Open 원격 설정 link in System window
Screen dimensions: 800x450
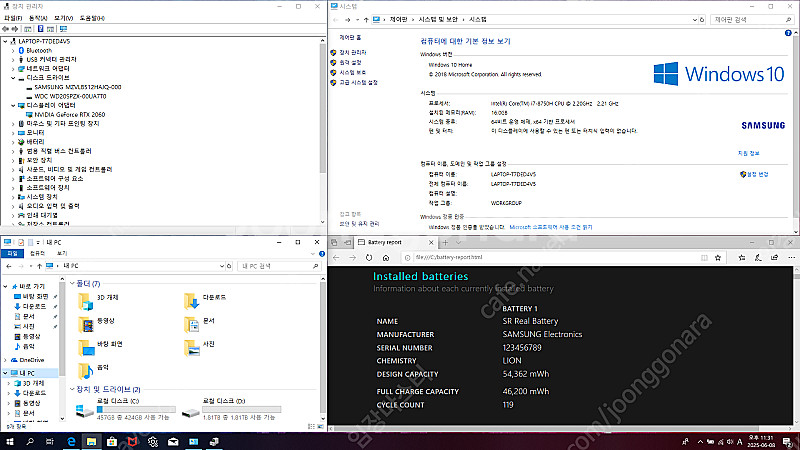pyautogui.click(x=351, y=62)
